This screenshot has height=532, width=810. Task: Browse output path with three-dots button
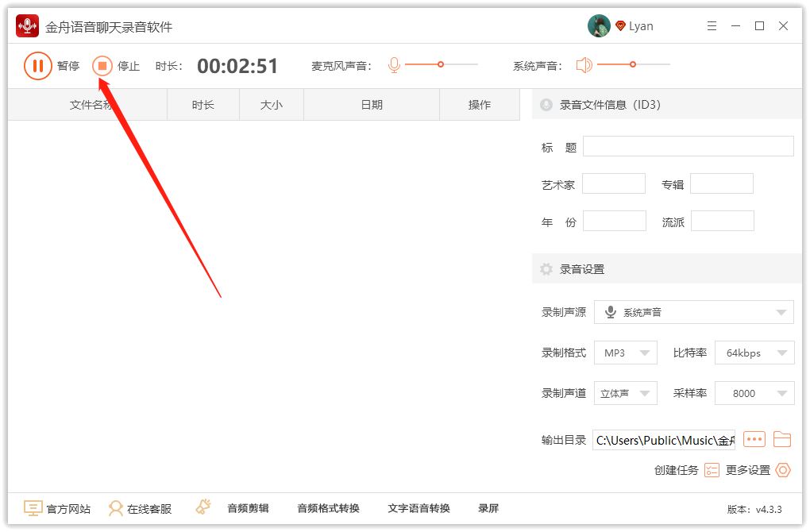[x=754, y=439]
